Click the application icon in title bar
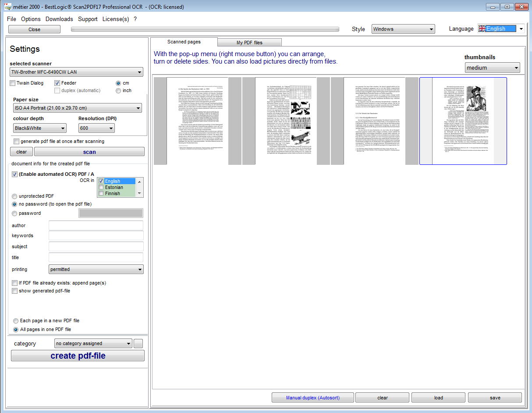 [x=7, y=7]
